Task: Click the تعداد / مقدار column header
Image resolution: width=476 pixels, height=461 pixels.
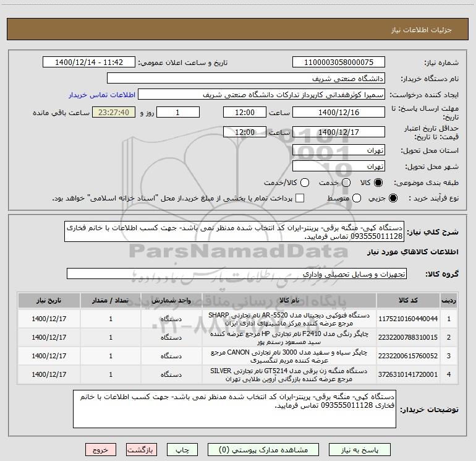Action: [111, 300]
